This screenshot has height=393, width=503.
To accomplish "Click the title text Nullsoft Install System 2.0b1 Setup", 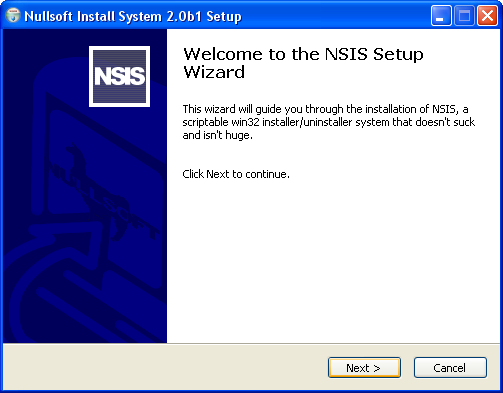I will click(x=133, y=16).
